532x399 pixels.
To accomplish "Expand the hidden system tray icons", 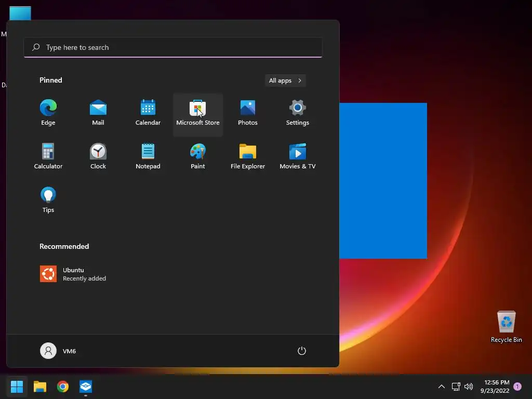I will pos(442,387).
